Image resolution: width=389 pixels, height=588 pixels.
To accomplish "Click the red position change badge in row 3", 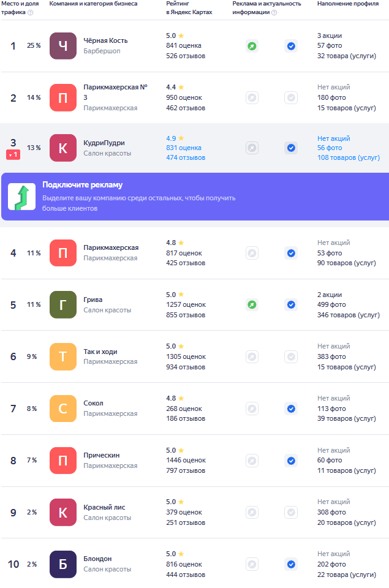I will click(13, 155).
